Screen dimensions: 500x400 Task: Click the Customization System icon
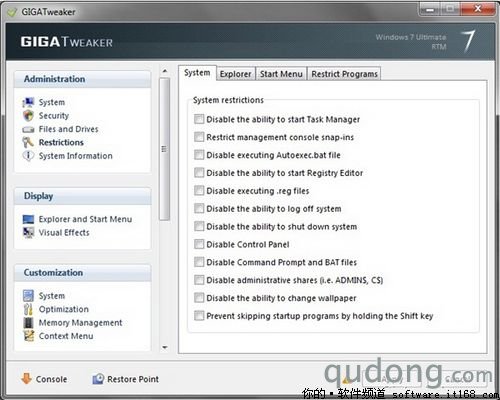pos(28,296)
